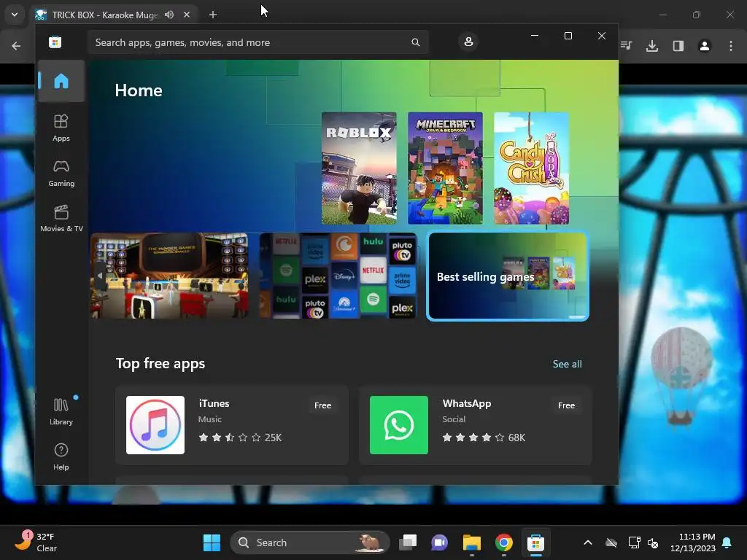747x560 pixels.
Task: Maximize the Microsoft Store window
Action: 568,36
